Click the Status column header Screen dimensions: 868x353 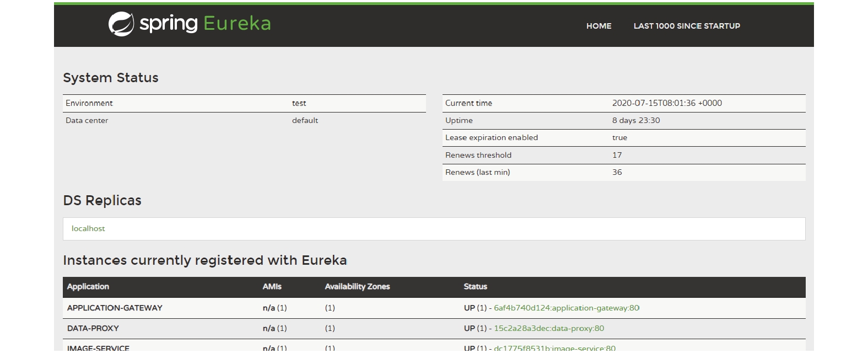475,286
